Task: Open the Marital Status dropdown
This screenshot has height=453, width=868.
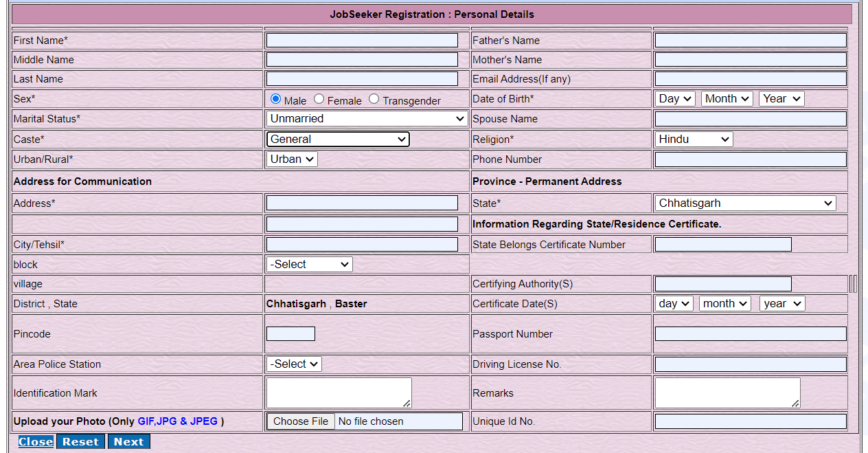Action: (x=367, y=119)
